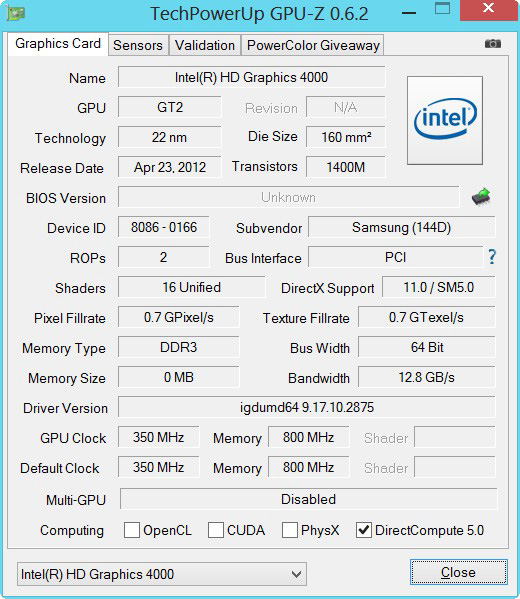Close window with red X button

(488, 8)
